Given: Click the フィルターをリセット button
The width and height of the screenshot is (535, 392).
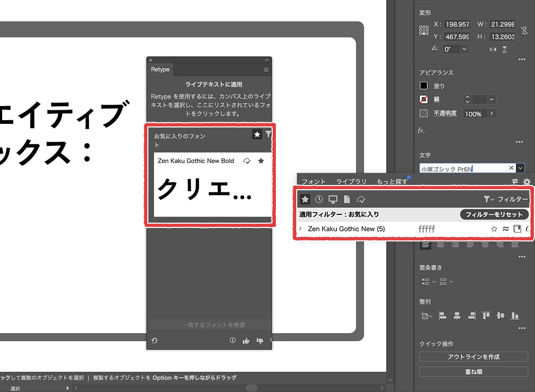Looking at the screenshot, I should coord(494,214).
